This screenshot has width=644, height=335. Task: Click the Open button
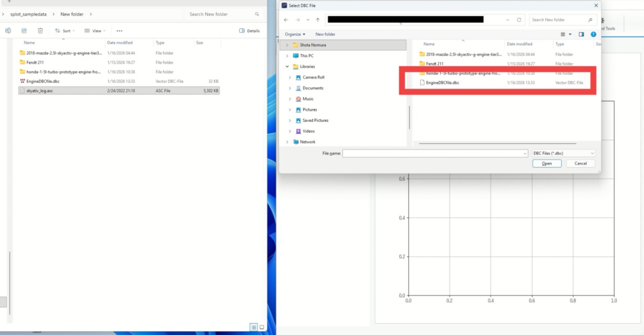[x=547, y=163]
